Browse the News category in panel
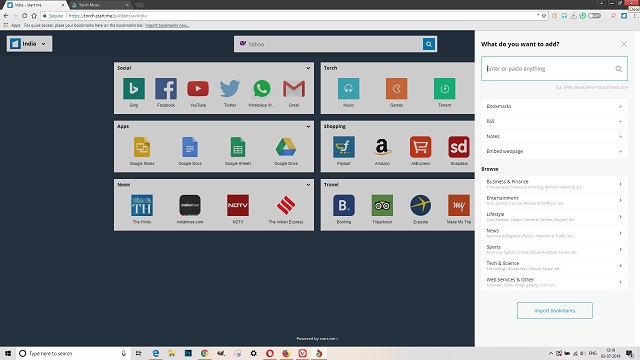This screenshot has height=360, width=640. [x=554, y=233]
